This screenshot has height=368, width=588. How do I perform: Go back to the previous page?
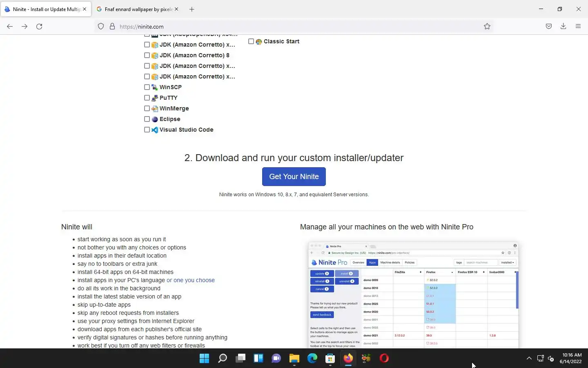point(10,26)
